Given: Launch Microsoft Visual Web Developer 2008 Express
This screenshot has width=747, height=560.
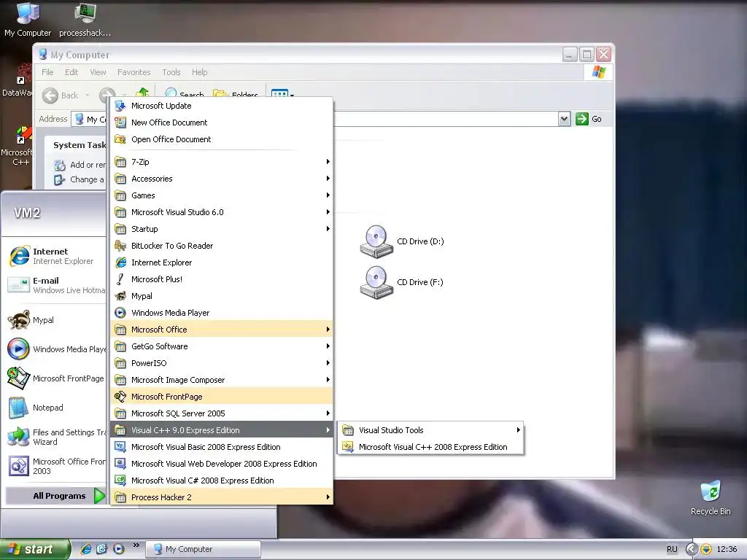Looking at the screenshot, I should 222,464.
